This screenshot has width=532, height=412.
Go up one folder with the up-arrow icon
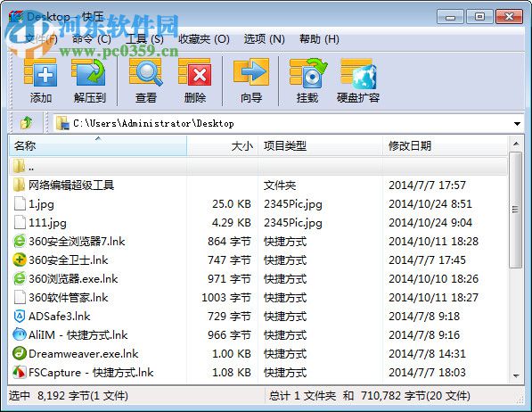click(x=26, y=122)
